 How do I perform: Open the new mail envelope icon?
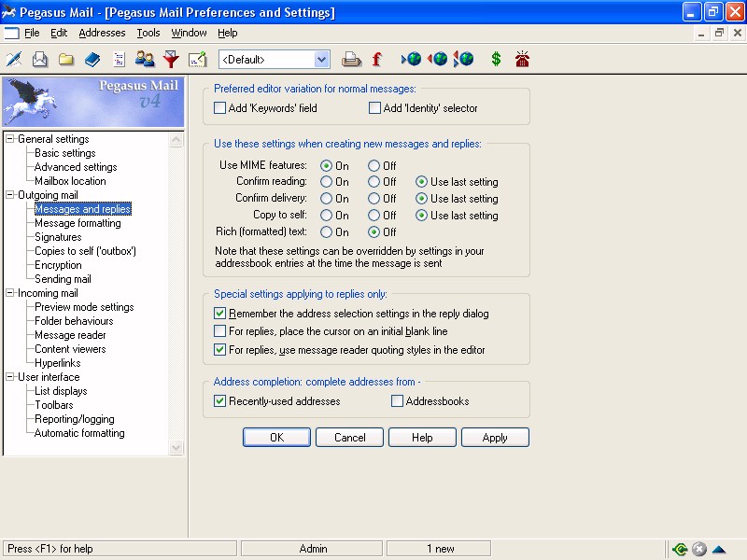pos(40,60)
